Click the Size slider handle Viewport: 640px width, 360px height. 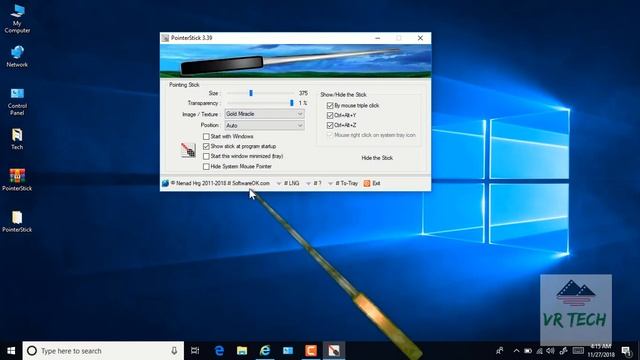(x=251, y=93)
